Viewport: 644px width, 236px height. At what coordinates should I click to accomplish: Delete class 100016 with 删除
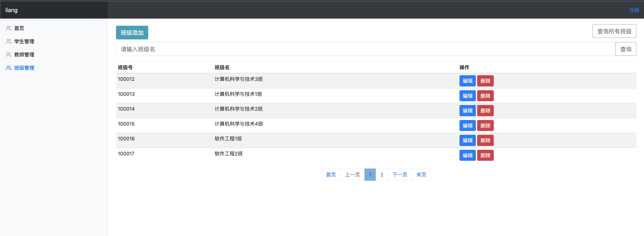pos(485,140)
